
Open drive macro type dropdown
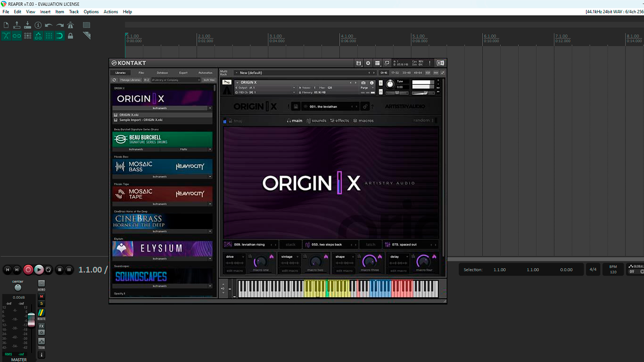pyautogui.click(x=235, y=257)
